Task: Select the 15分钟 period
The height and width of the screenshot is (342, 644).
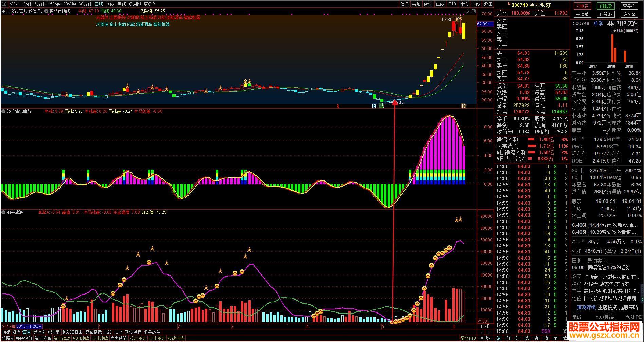Action: coord(54,4)
